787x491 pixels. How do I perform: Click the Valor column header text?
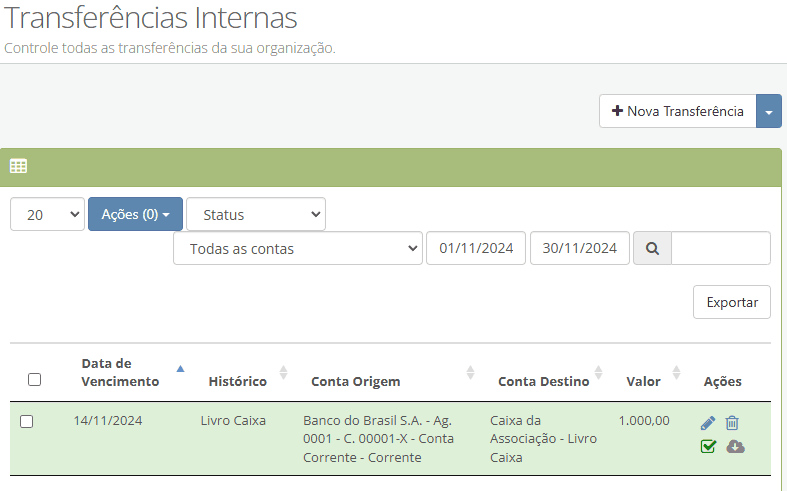pyautogui.click(x=643, y=382)
